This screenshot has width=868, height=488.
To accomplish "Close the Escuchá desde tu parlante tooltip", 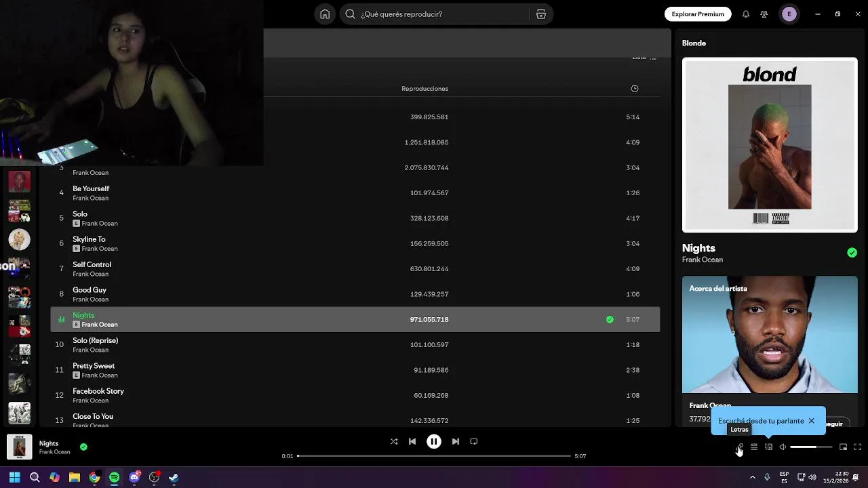I will [x=811, y=421].
